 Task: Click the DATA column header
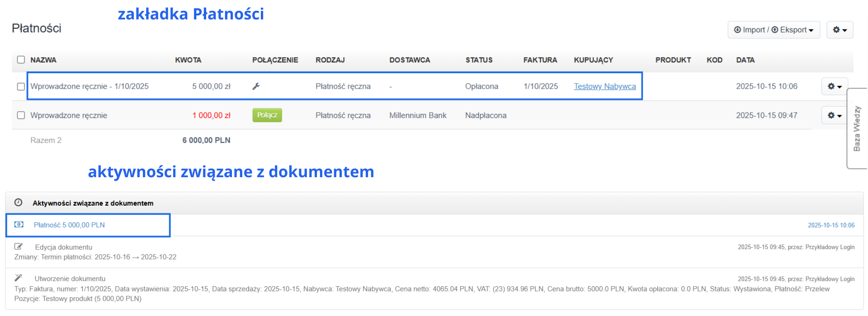(x=745, y=60)
